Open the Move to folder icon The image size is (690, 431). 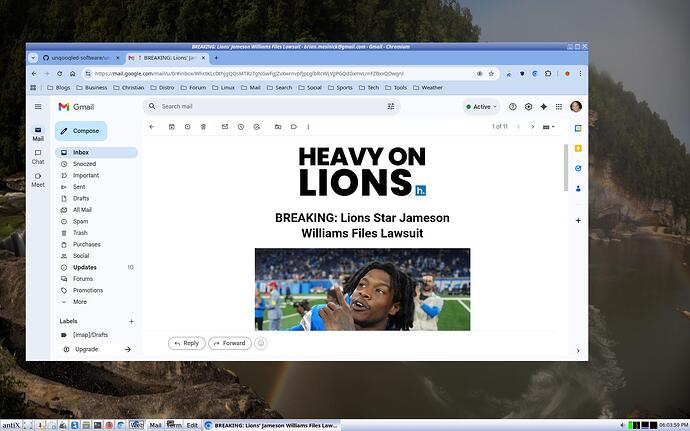click(x=278, y=127)
